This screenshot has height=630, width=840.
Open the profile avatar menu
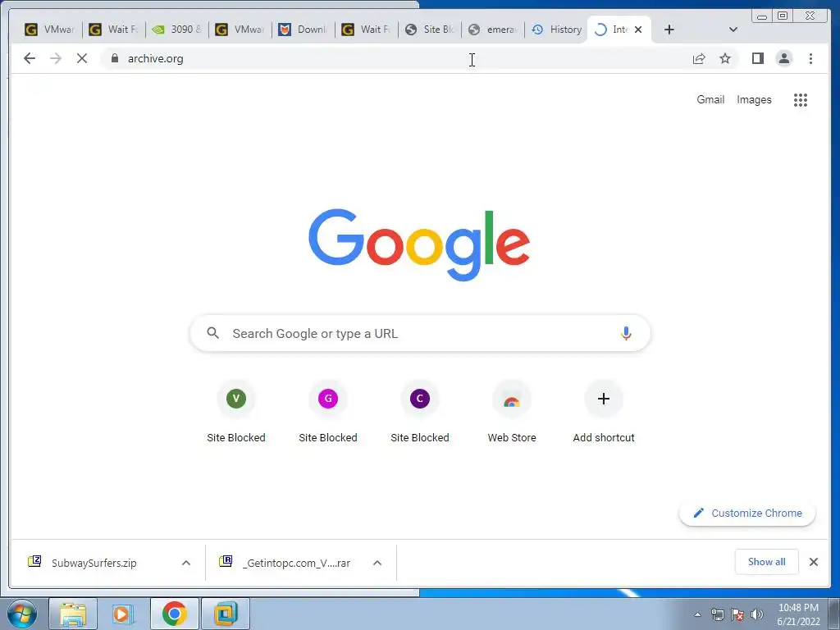click(783, 58)
